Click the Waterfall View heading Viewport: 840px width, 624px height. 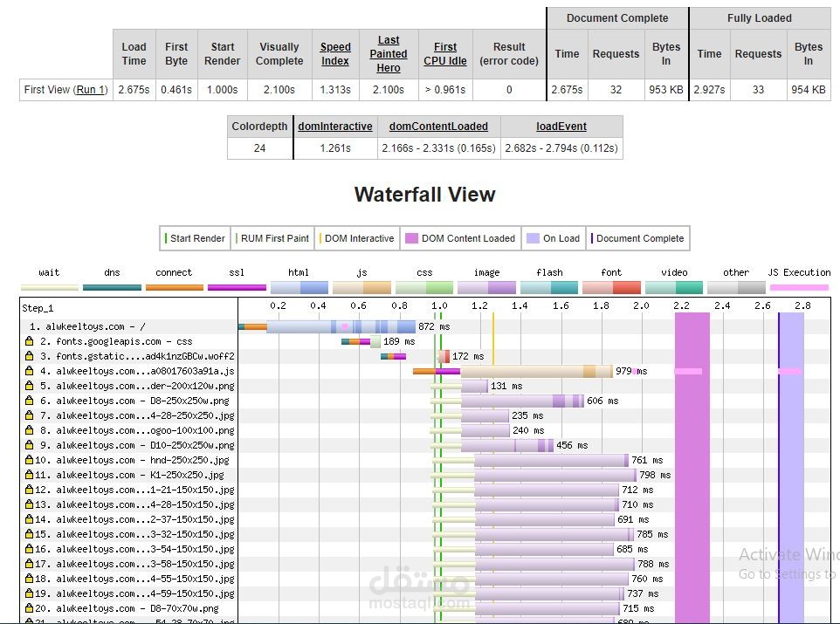pyautogui.click(x=425, y=194)
